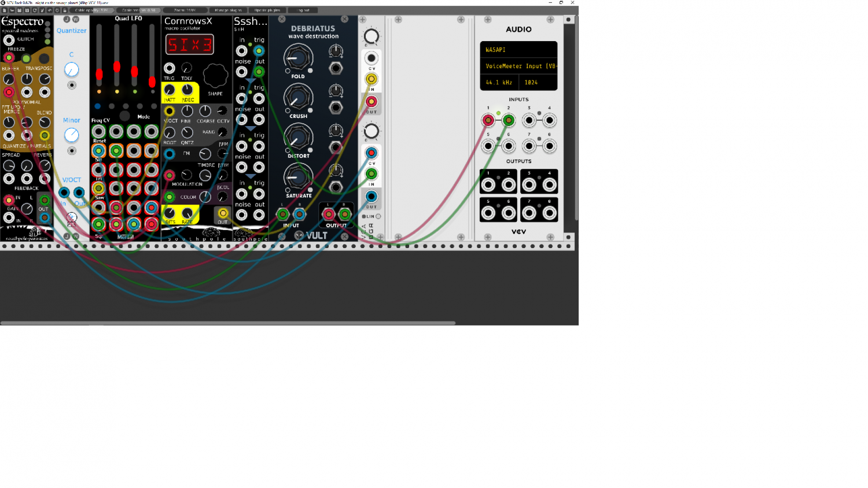
Task: Open the 1024 block size selector
Action: coord(538,82)
